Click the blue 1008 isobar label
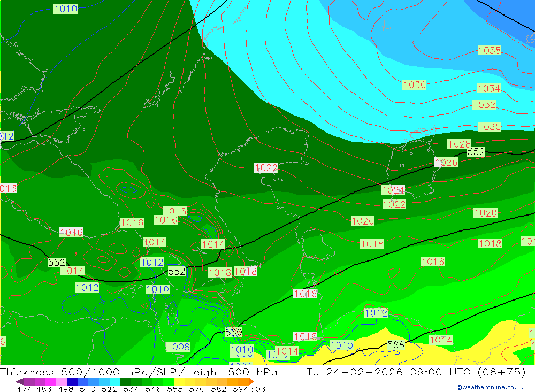Viewport: 535px width, 392px height. 178,347
